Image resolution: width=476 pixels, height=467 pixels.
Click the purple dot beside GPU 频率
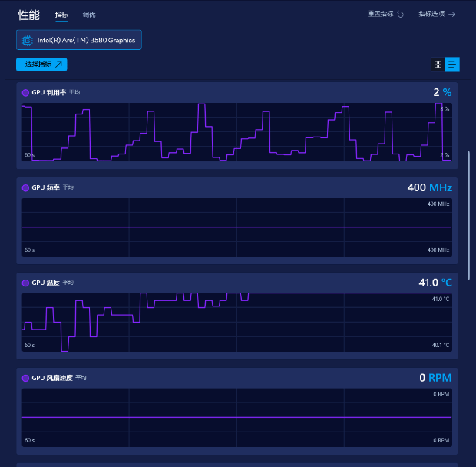(x=25, y=188)
